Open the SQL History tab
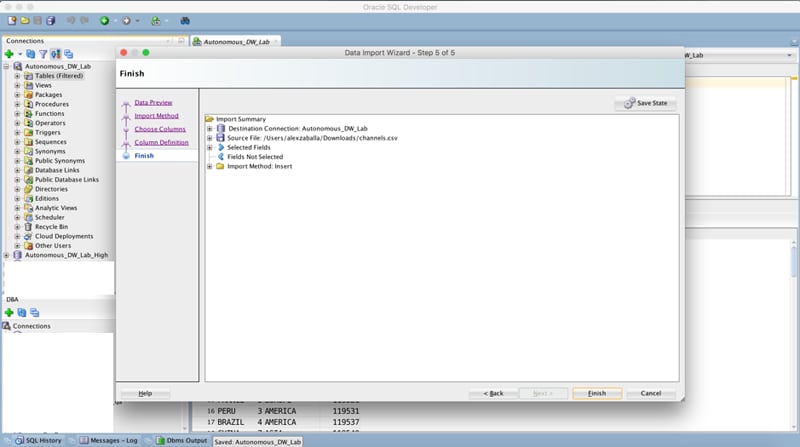800x447 pixels. pos(38,440)
